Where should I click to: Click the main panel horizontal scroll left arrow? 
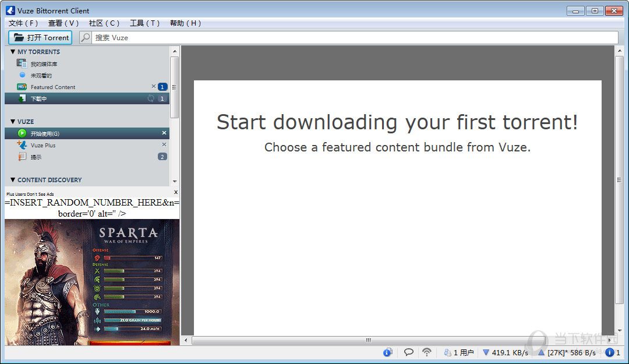[185, 340]
